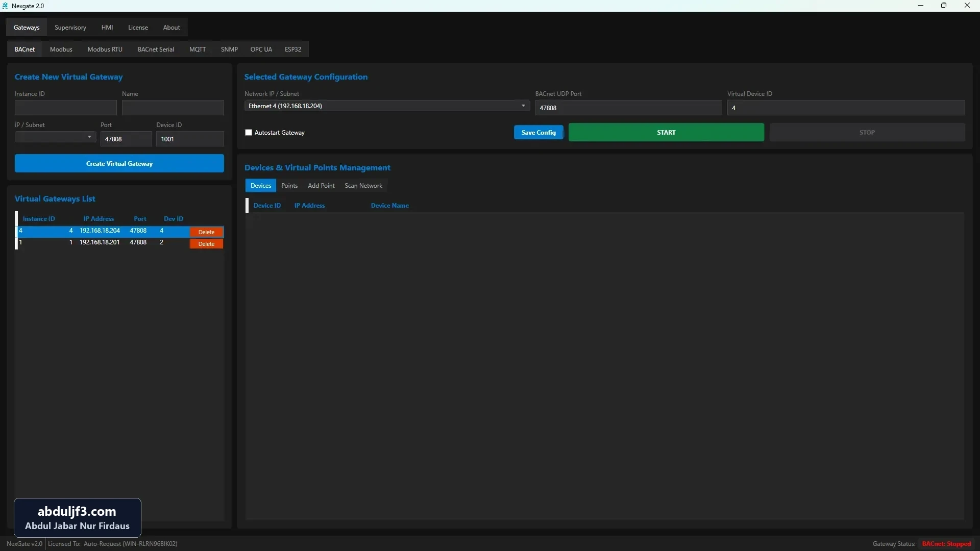The image size is (980, 551).
Task: Click the STOP button
Action: [x=867, y=133]
